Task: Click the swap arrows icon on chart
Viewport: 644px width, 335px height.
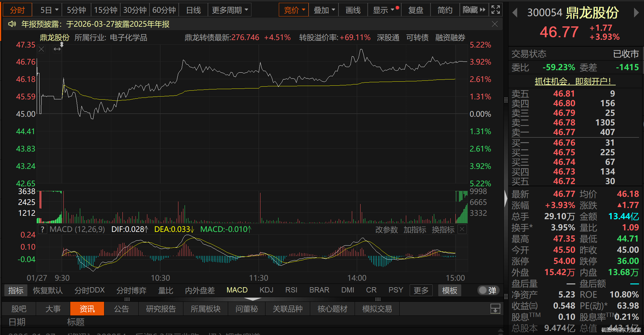Action: point(57,49)
